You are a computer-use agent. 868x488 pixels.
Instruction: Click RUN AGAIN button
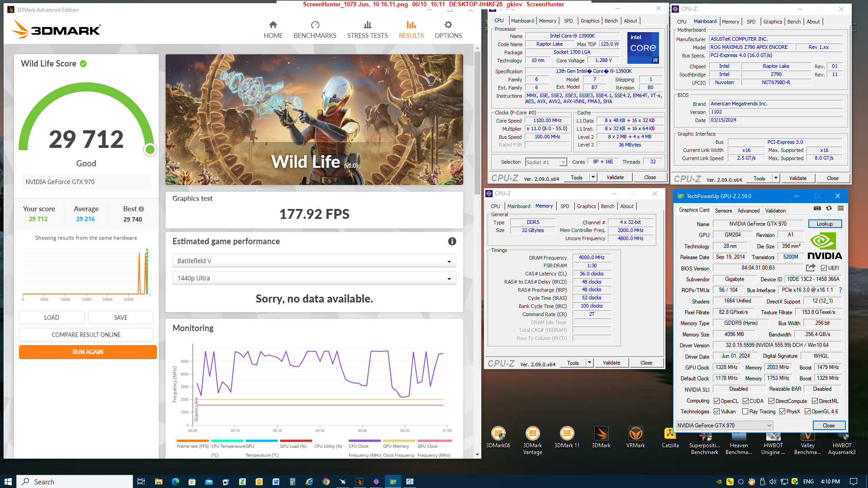[x=88, y=352]
